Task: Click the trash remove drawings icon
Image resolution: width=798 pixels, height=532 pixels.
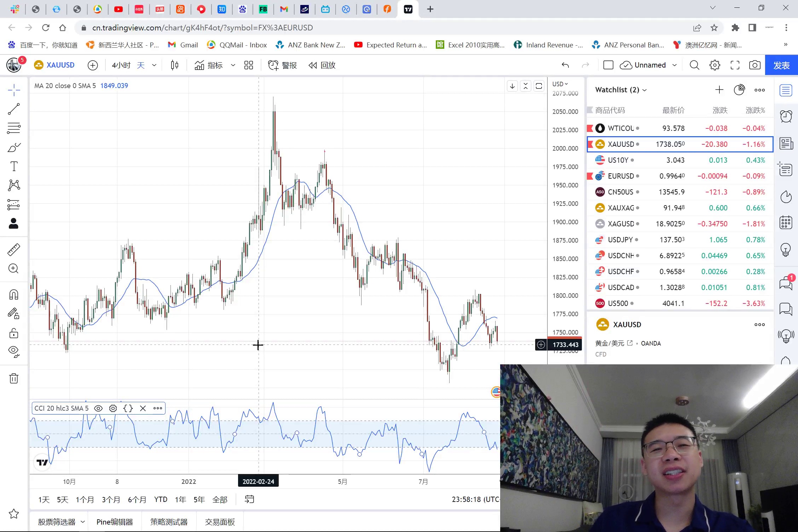Action: (x=14, y=378)
